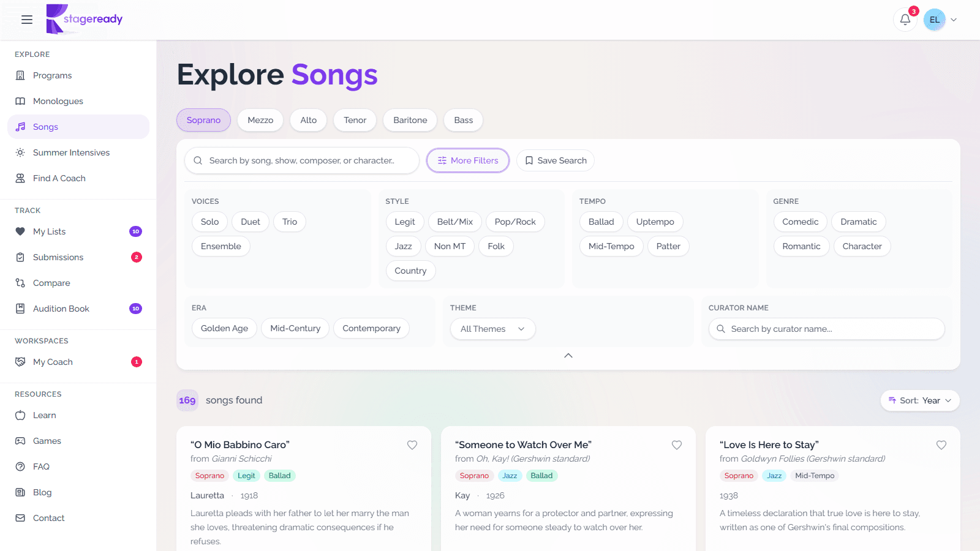
Task: Open the All Themes dropdown
Action: tap(493, 329)
